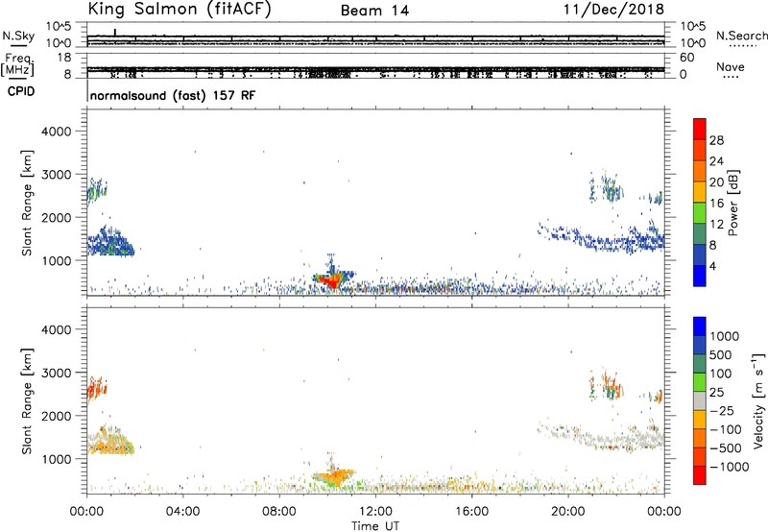
Task: Click the 'Freq. [MHz]' axis label
Action: click(x=18, y=64)
